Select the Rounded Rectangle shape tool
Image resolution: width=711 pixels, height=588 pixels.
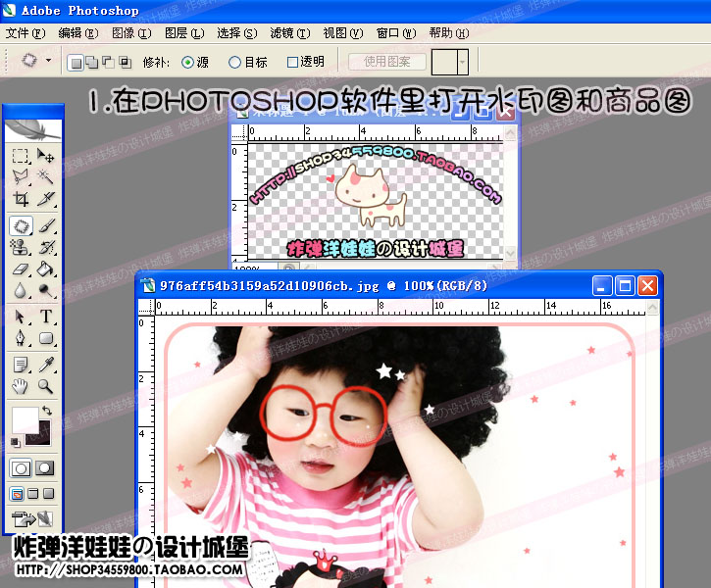[x=46, y=338]
